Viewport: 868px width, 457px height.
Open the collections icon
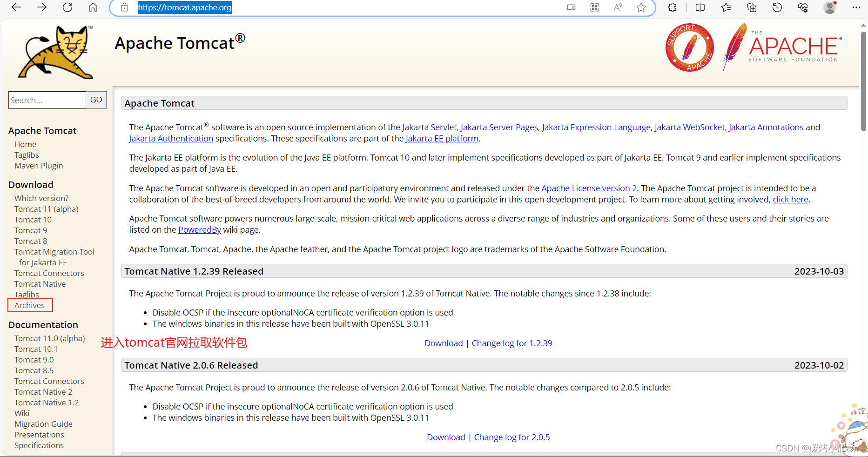(x=752, y=7)
